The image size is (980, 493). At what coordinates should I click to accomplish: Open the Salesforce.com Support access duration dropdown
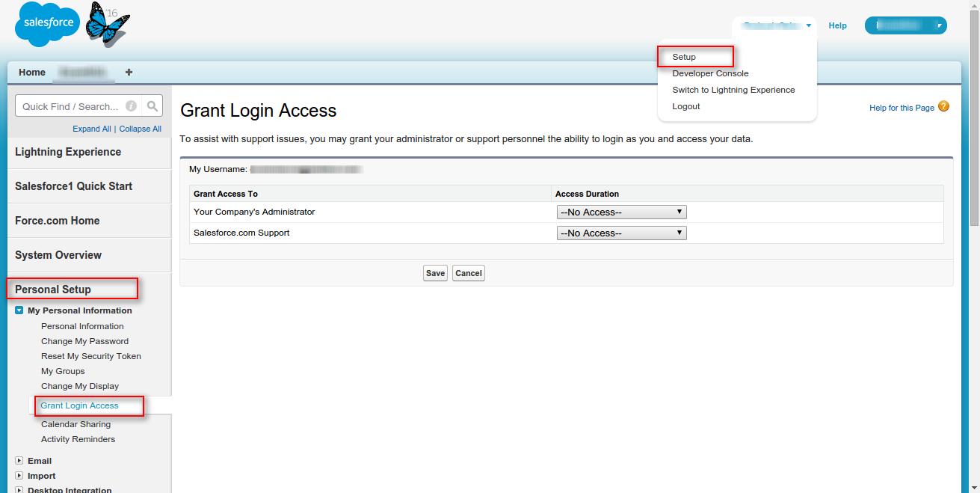622,233
